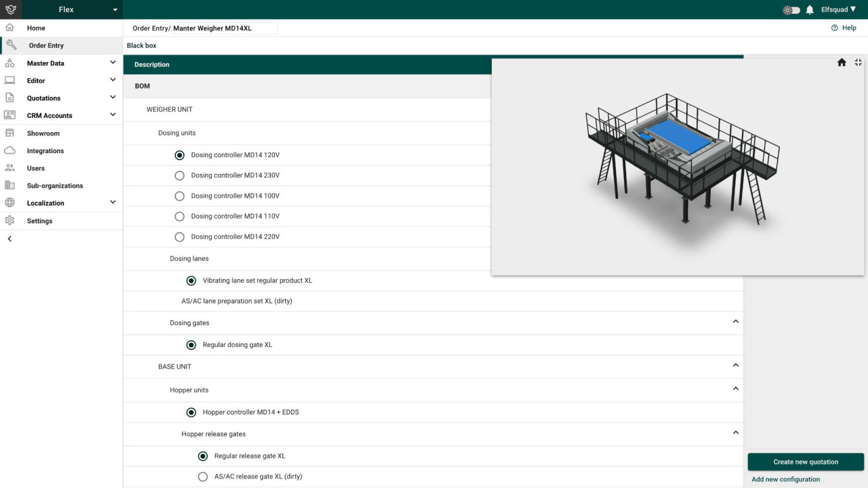This screenshot has width=868, height=488.
Task: Collapse the Hopper units section
Action: click(735, 389)
